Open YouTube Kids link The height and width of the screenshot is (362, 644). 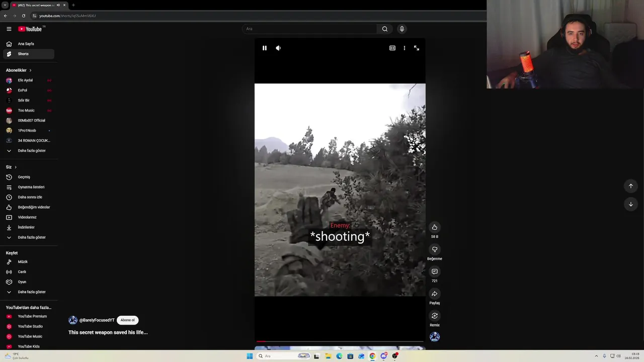[x=29, y=346]
